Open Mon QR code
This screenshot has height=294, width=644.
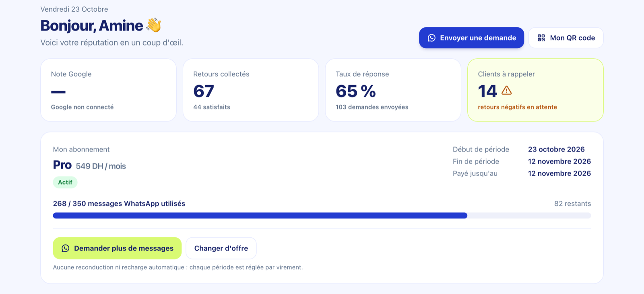coord(566,38)
